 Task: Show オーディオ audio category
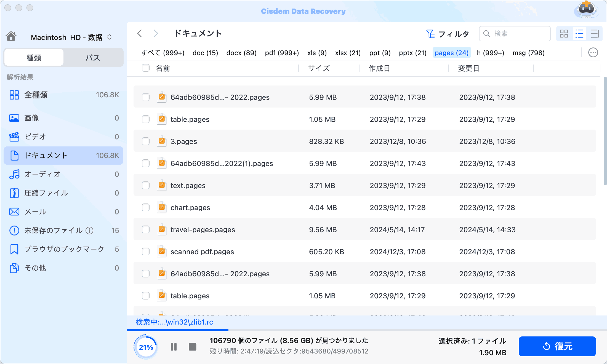(63, 174)
